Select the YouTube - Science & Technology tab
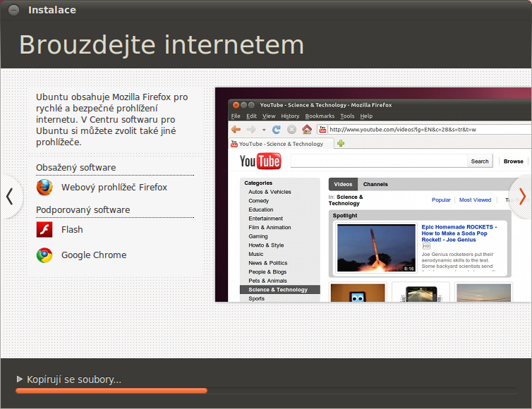The height and width of the screenshot is (409, 532). (282, 143)
